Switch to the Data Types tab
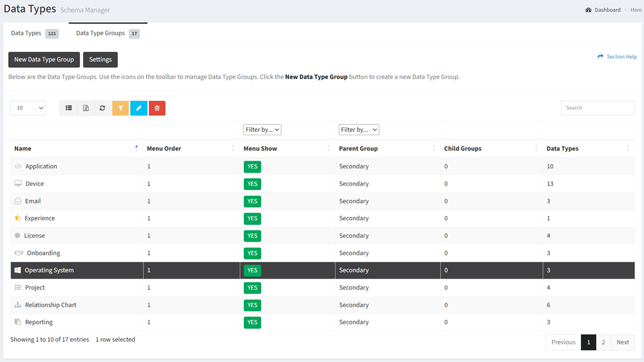Viewport: 644px width, 362px height. 34,33
